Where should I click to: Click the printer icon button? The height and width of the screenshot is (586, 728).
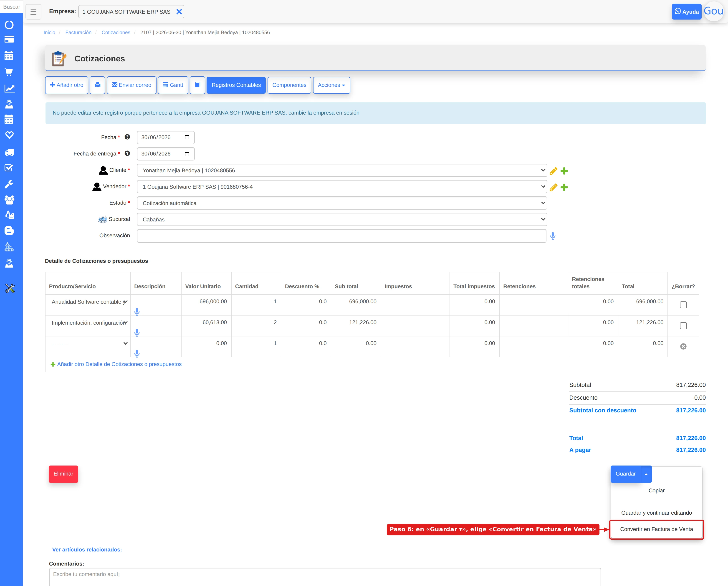tap(97, 85)
